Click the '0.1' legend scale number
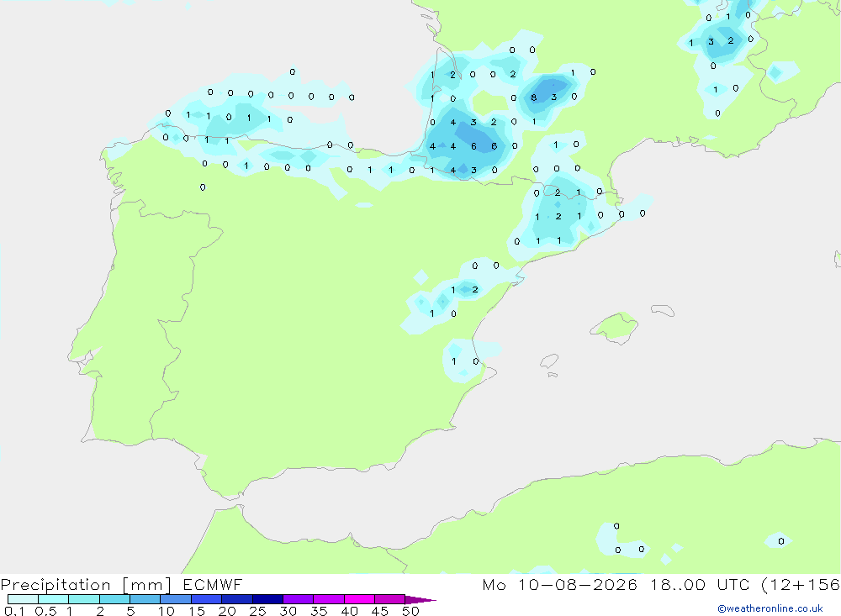841x616 pixels. click(x=14, y=611)
